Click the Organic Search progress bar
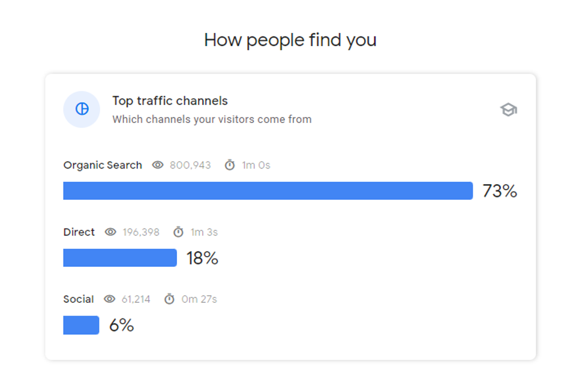This screenshot has width=588, height=373. [x=268, y=190]
